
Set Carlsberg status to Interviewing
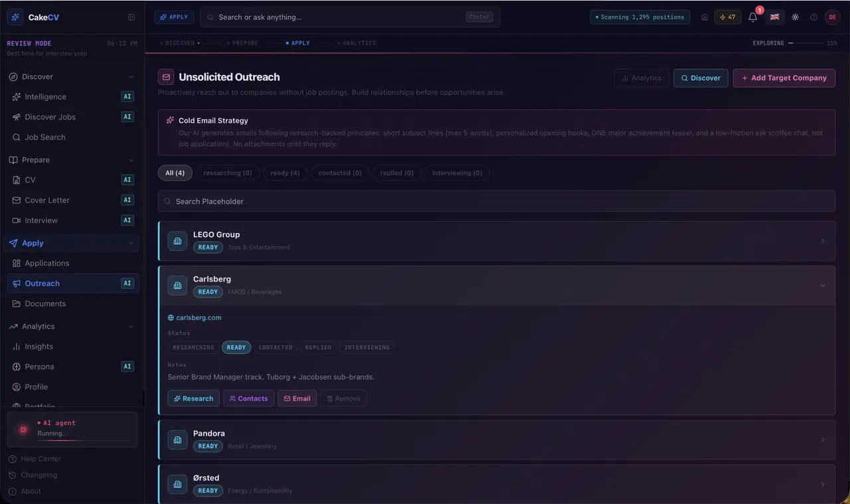tap(367, 347)
